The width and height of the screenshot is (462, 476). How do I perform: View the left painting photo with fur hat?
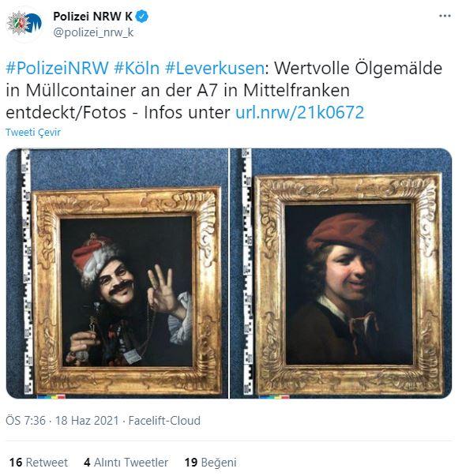(117, 273)
